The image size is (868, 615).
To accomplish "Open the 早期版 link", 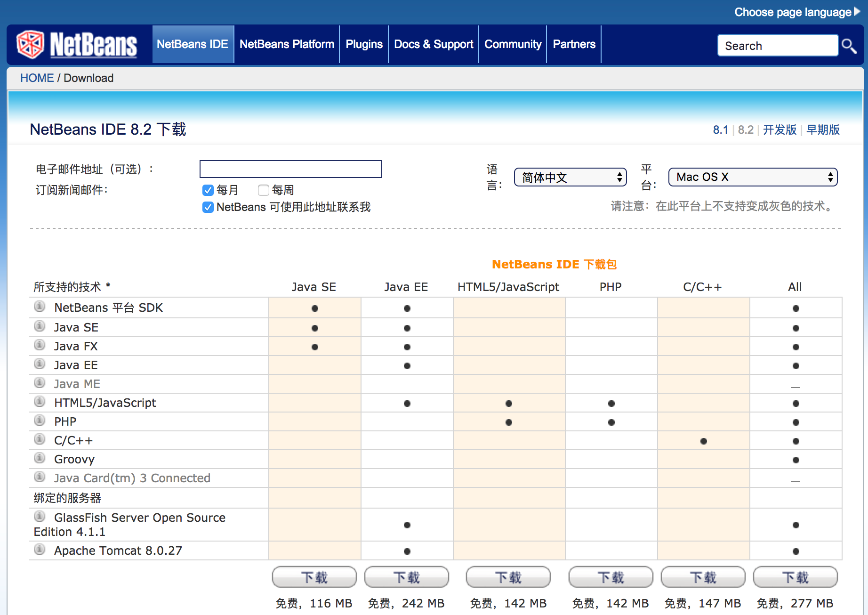I will click(823, 130).
